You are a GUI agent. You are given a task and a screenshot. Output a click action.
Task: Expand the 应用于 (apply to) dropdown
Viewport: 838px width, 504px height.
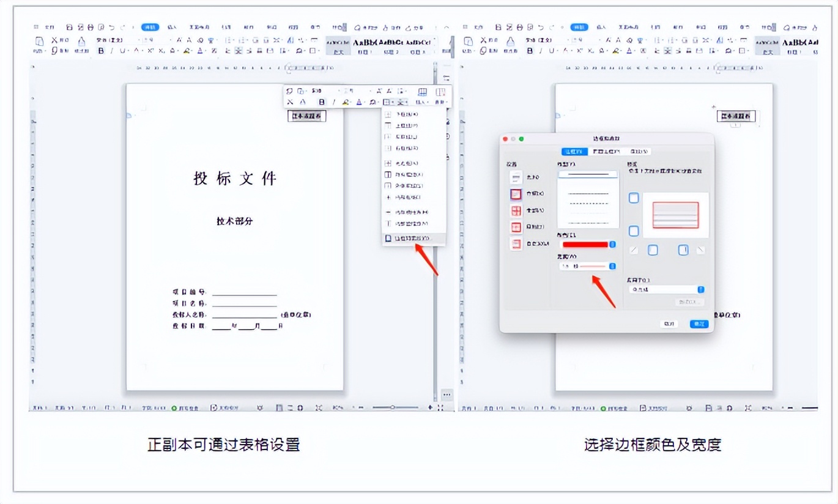pos(701,289)
